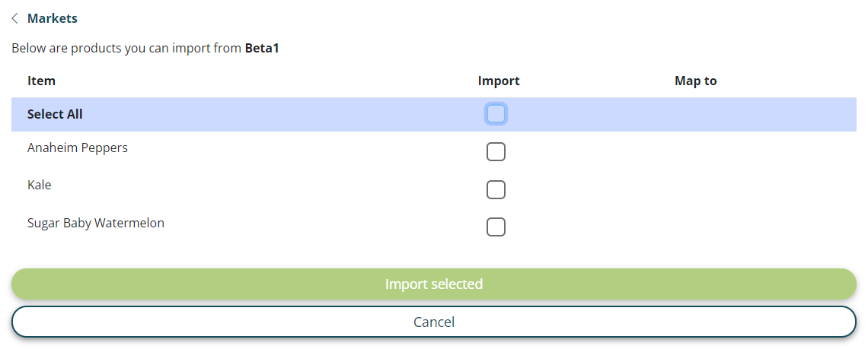868x349 pixels.
Task: Click the Map to cell for Sugar Baby Watermelon
Action: point(695,227)
